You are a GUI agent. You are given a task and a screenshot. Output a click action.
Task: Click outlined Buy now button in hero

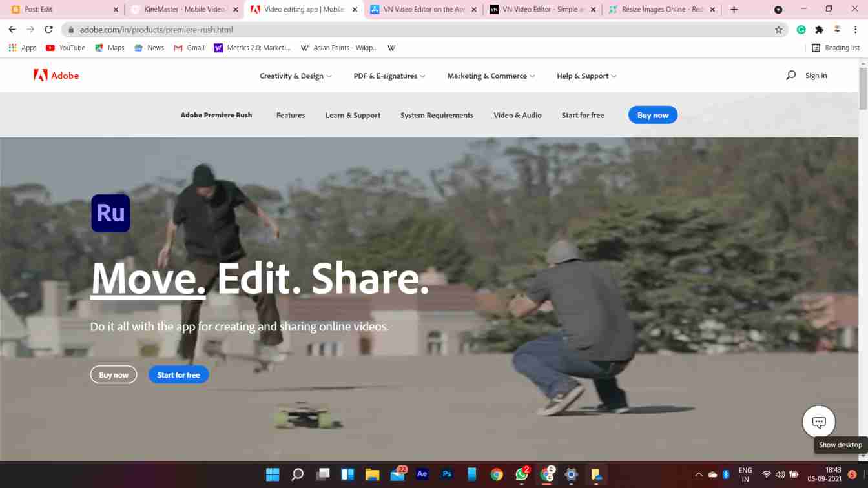coord(114,374)
